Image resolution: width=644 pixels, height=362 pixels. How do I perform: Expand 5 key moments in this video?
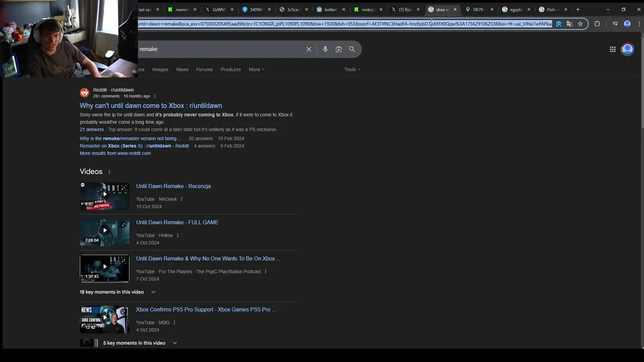140,343
